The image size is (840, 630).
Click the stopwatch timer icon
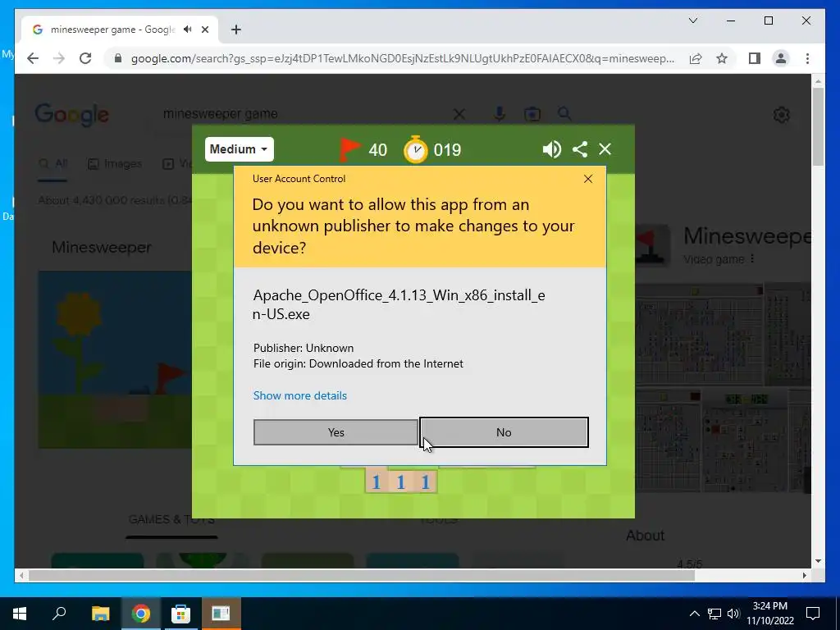tap(416, 149)
